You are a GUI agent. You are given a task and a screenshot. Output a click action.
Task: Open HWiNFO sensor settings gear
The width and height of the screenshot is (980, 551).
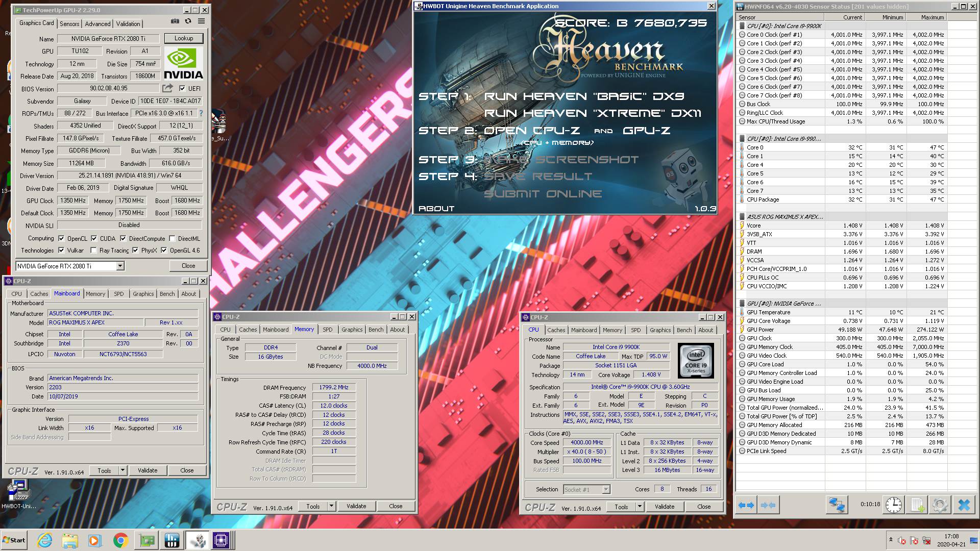click(940, 505)
